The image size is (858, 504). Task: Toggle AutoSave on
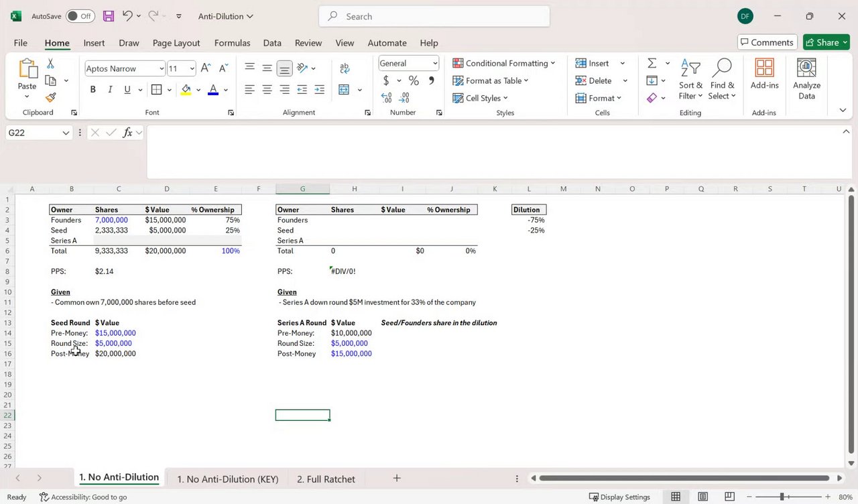pyautogui.click(x=80, y=16)
